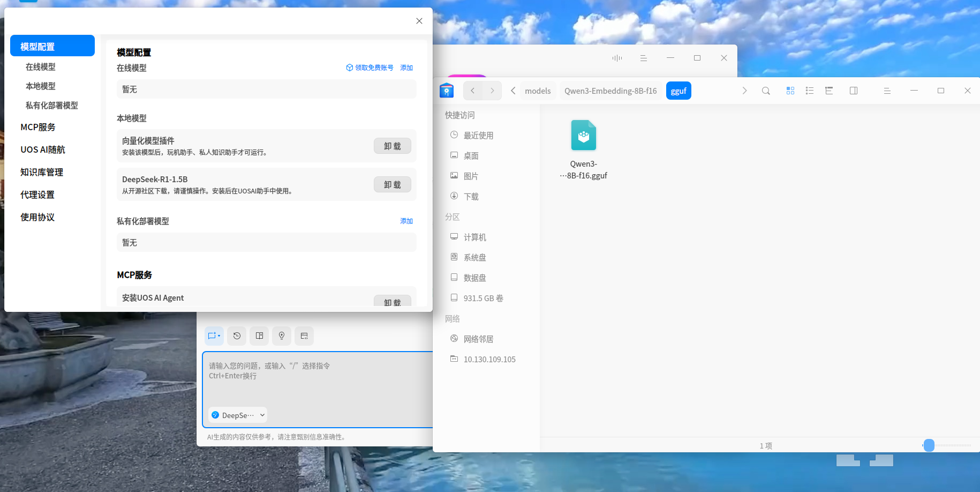Image resolution: width=980 pixels, height=492 pixels.
Task: Click the models breadcrumb segment
Action: point(538,91)
